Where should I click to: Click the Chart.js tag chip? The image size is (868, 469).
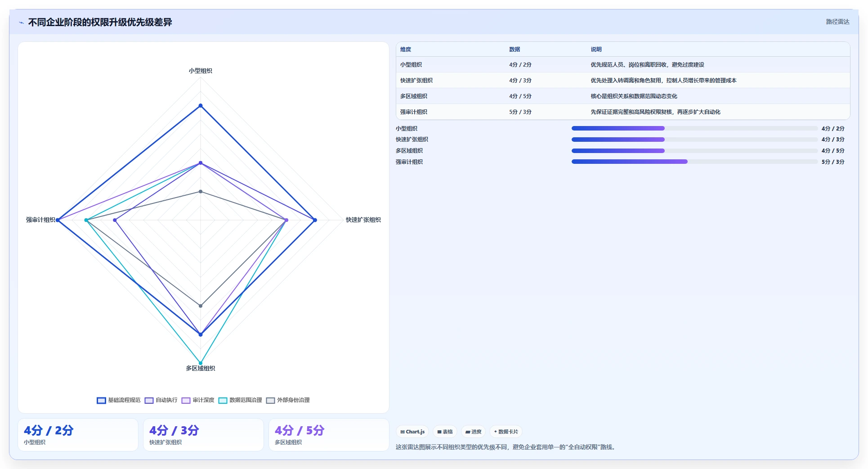[412, 432]
